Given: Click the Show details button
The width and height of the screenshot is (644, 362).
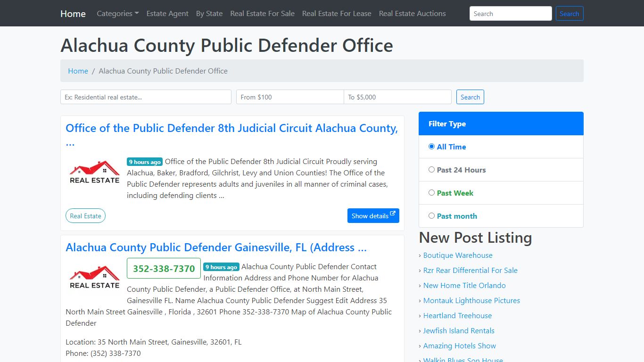Looking at the screenshot, I should click(373, 216).
